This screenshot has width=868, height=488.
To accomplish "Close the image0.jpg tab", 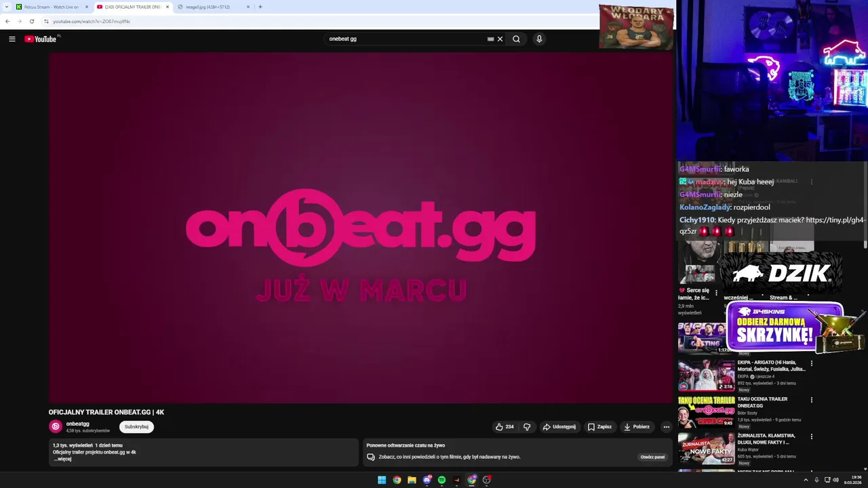I will 248,7.
